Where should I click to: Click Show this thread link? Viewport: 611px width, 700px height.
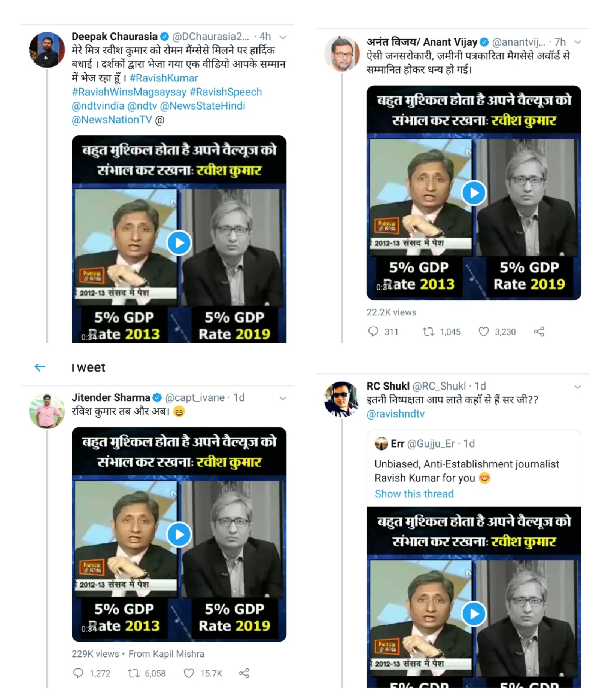click(414, 494)
